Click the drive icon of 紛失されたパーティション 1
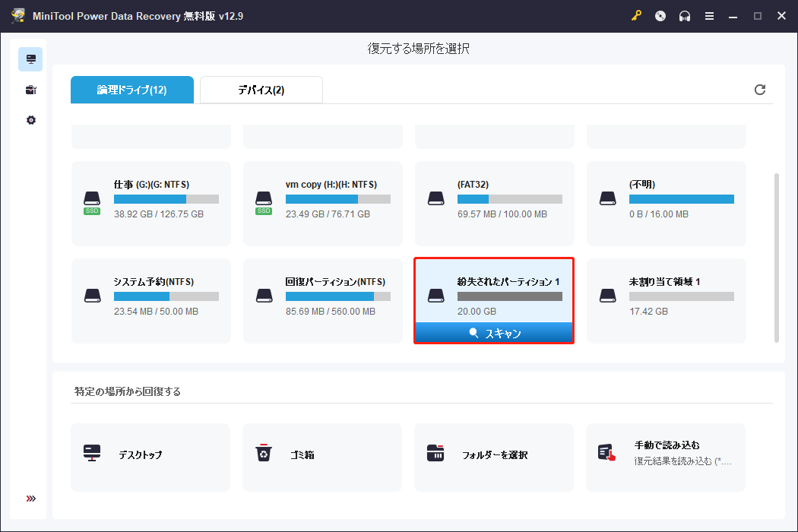Screen dimensions: 798x532 pos(435,296)
